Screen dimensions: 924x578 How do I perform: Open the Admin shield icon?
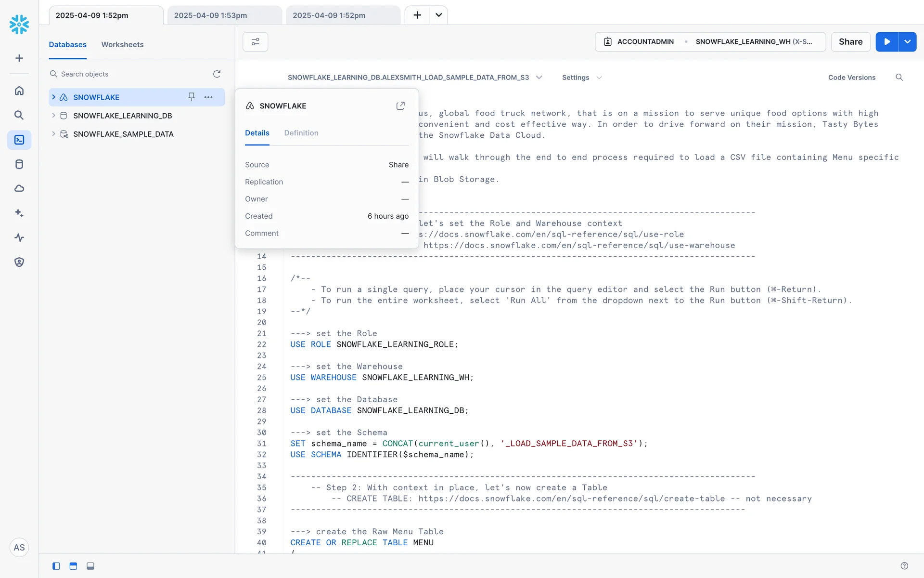coord(19,262)
